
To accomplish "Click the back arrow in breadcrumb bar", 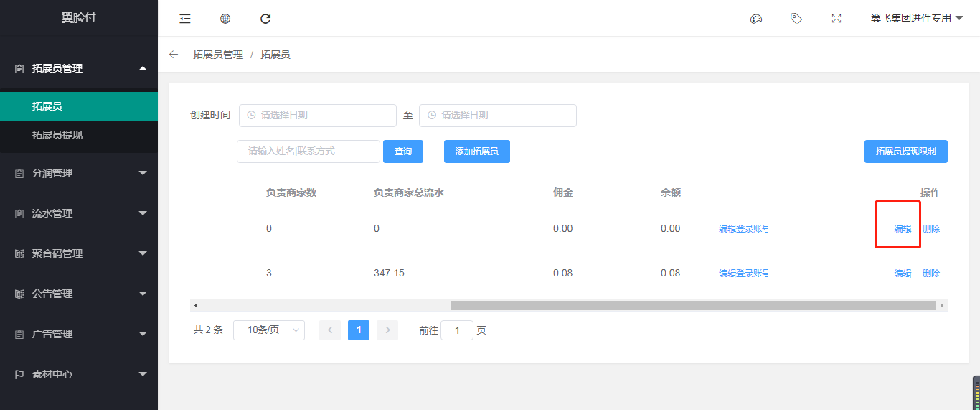I will click(x=174, y=55).
